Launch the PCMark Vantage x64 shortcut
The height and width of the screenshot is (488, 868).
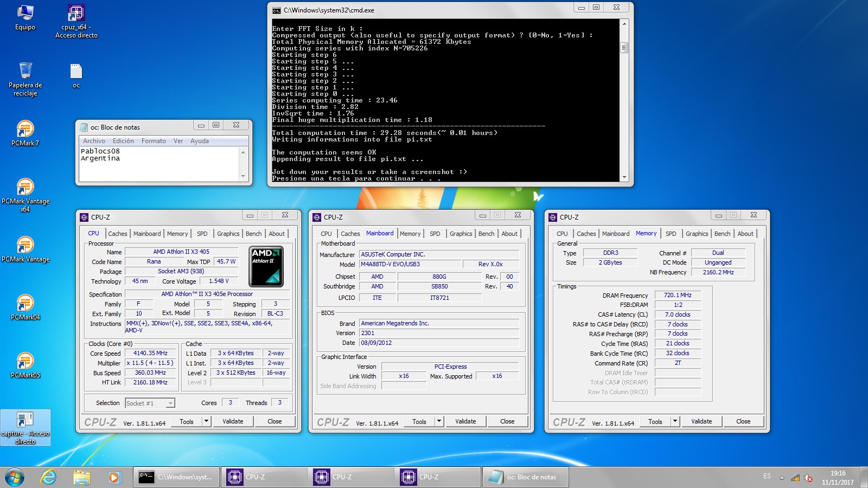[x=25, y=195]
